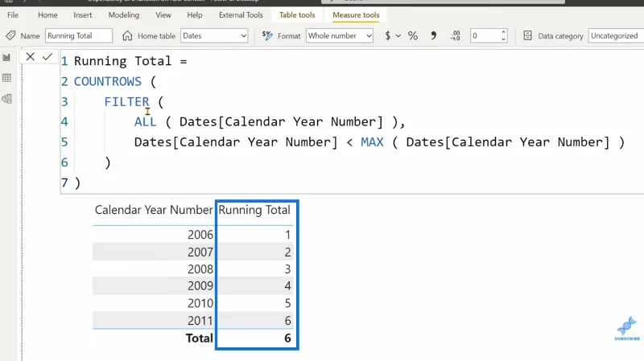Click COUNTROWS in the formula

coord(108,81)
